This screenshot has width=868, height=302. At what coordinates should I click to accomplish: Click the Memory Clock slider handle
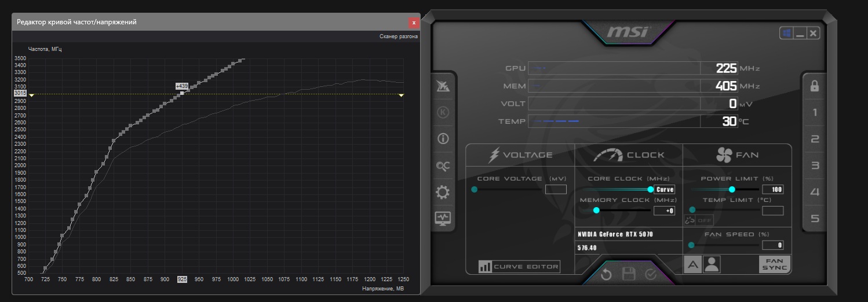pos(596,211)
